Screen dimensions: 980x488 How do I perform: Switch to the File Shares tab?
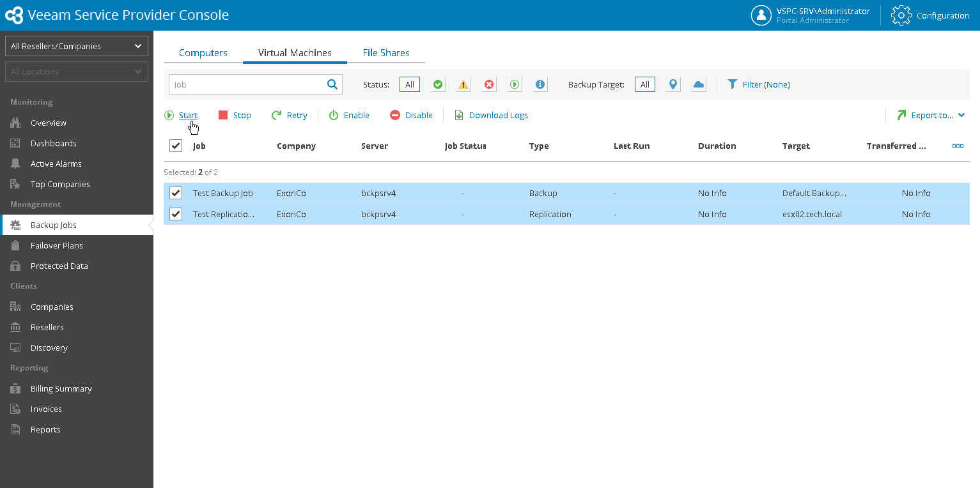point(386,53)
